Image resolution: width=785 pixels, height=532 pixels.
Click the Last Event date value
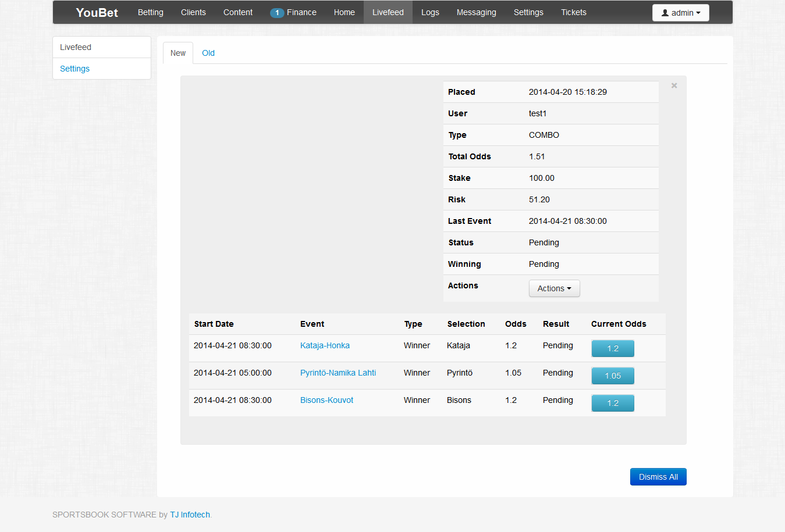(568, 221)
